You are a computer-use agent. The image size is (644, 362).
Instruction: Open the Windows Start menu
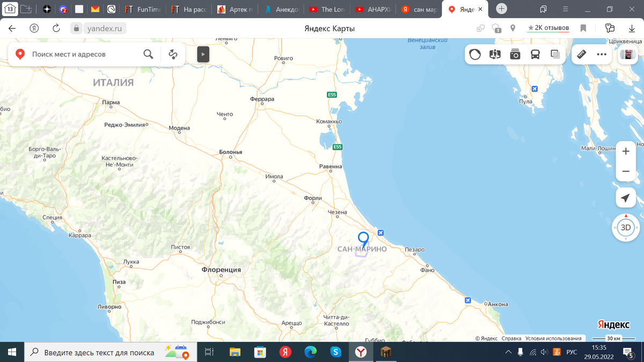click(x=12, y=352)
